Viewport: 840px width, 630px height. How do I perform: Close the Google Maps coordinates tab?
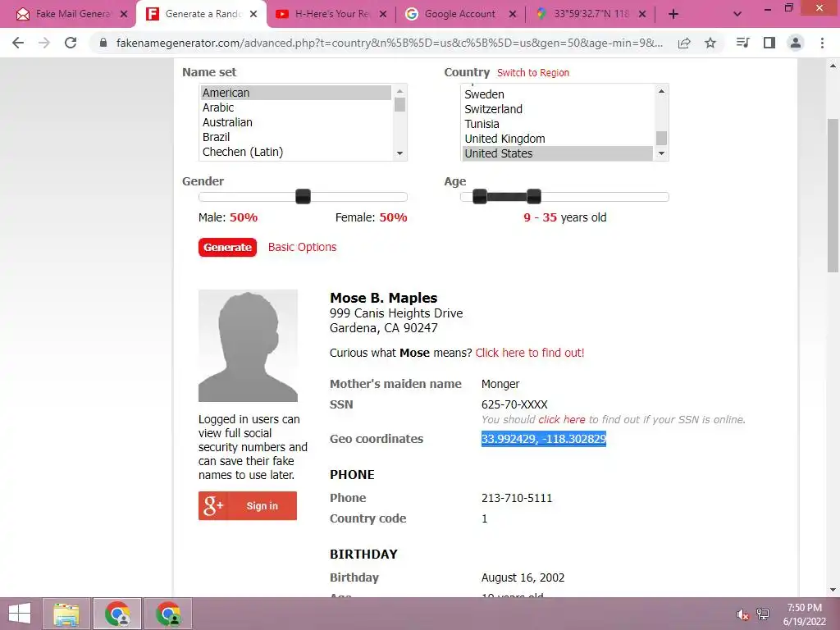tap(642, 14)
